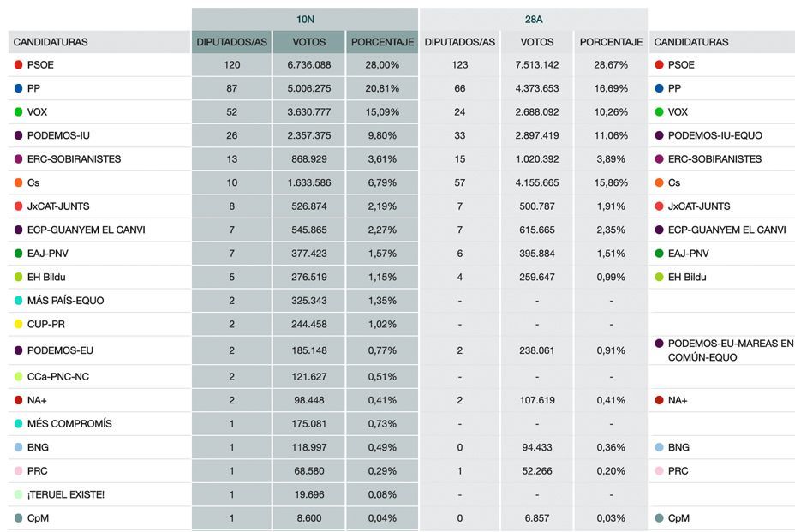The width and height of the screenshot is (795, 532).
Task: Sort by the PORCENTAJE column header
Action: coord(382,41)
